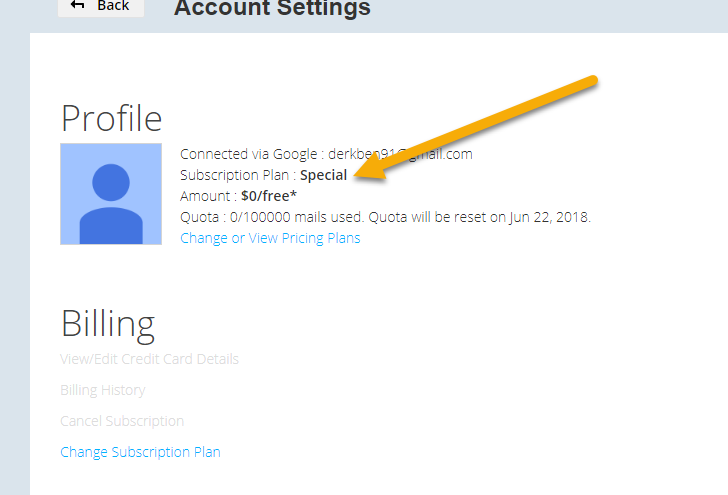This screenshot has width=728, height=495.
Task: Click the $0/free* amount value
Action: (269, 196)
